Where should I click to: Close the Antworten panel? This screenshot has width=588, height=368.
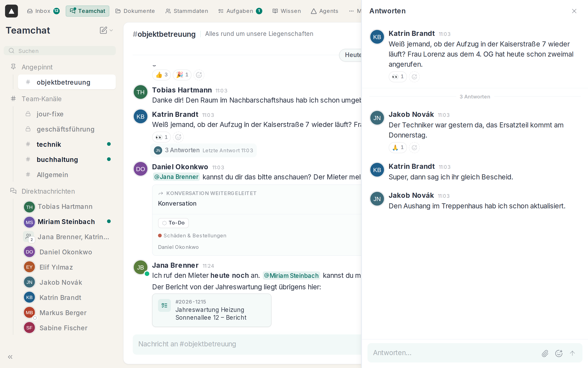pos(574,11)
